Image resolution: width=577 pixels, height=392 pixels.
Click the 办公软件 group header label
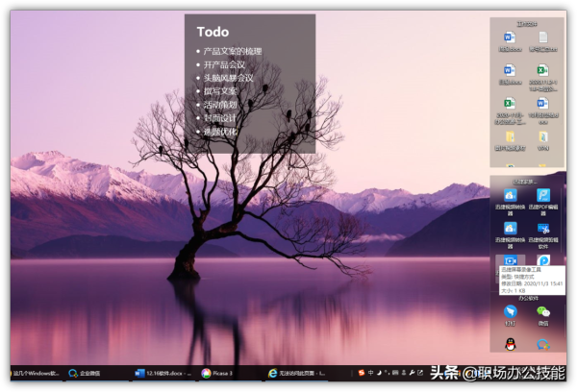click(526, 298)
